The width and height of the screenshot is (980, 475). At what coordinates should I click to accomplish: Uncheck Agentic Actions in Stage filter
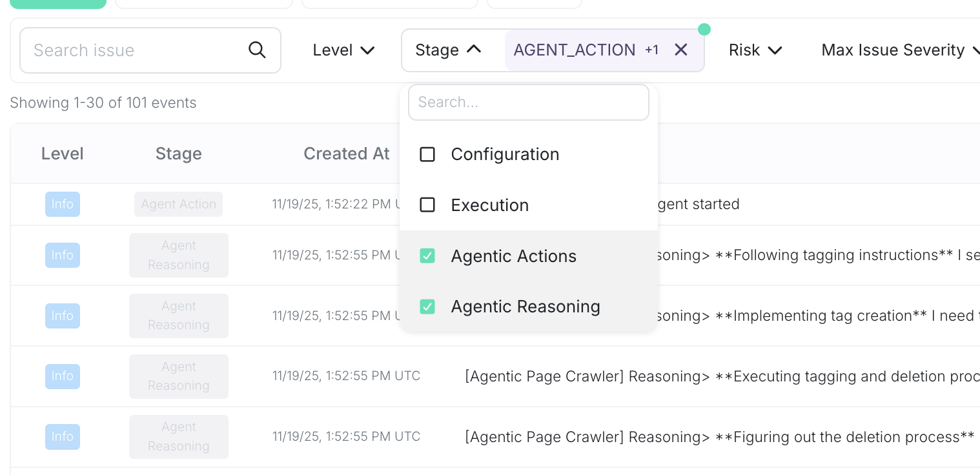pyautogui.click(x=427, y=256)
